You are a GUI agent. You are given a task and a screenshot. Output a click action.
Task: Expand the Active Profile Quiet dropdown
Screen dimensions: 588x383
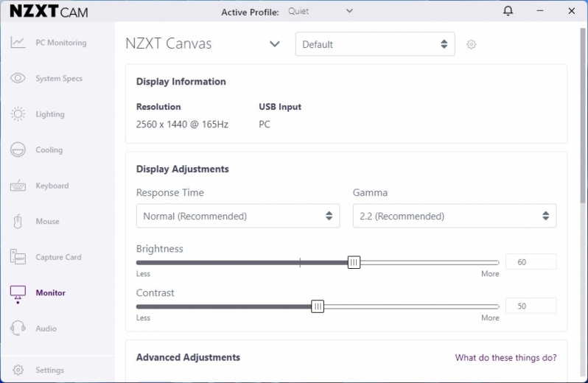click(321, 11)
